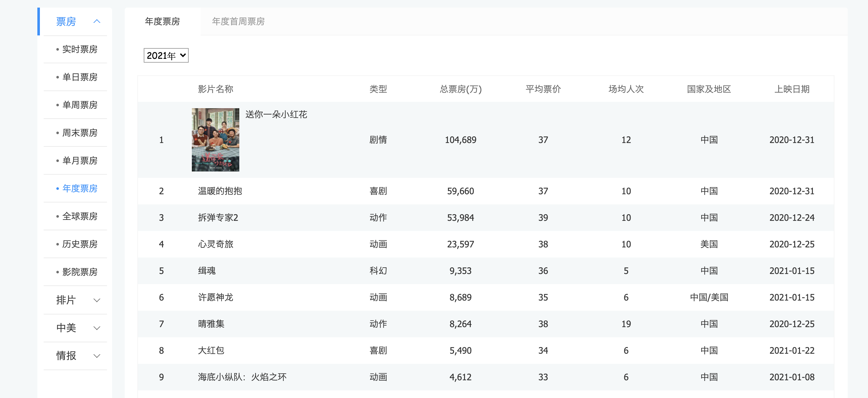This screenshot has height=398, width=868.
Task: Open 单月票房 sidebar link
Action: click(79, 161)
